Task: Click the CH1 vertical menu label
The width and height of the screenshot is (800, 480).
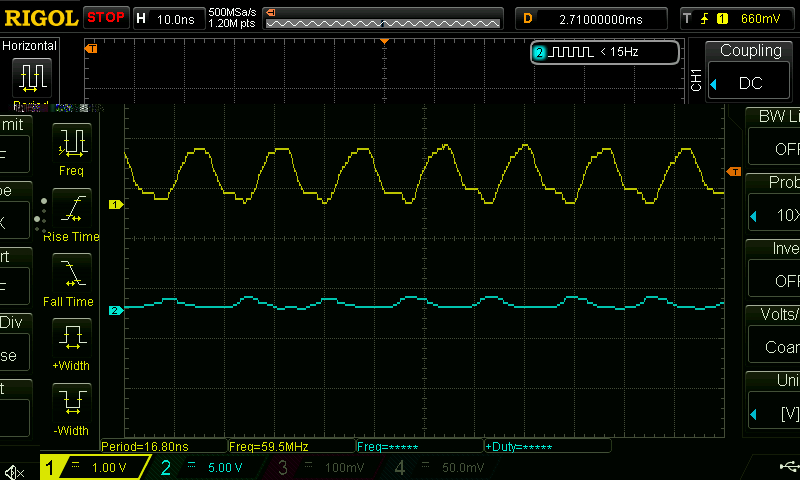Action: [696, 81]
